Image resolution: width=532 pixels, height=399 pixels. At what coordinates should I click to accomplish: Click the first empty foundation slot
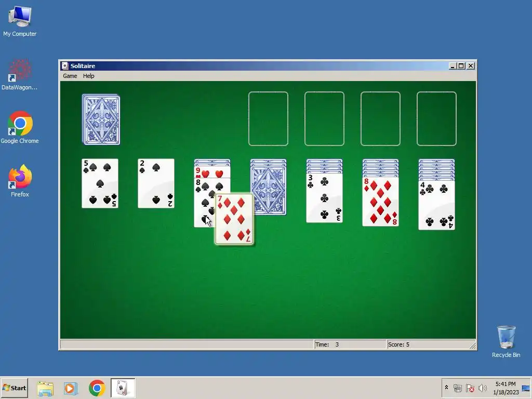pos(269,119)
